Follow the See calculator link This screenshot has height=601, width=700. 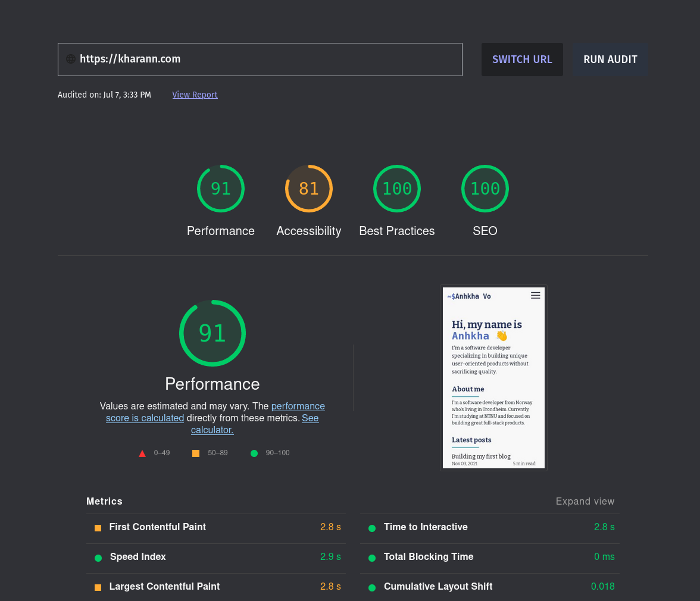[x=212, y=430]
